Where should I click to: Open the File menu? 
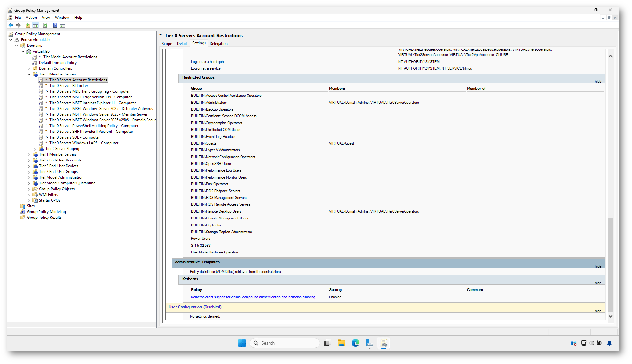tap(18, 18)
